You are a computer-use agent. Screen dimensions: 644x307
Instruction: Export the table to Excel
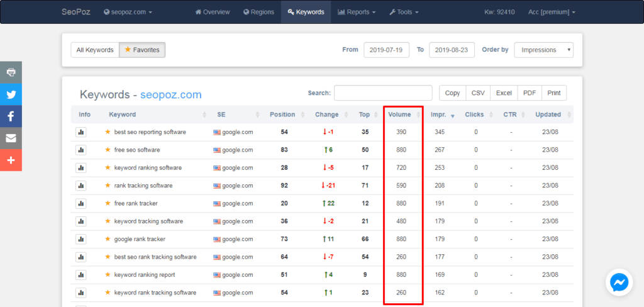coord(504,93)
